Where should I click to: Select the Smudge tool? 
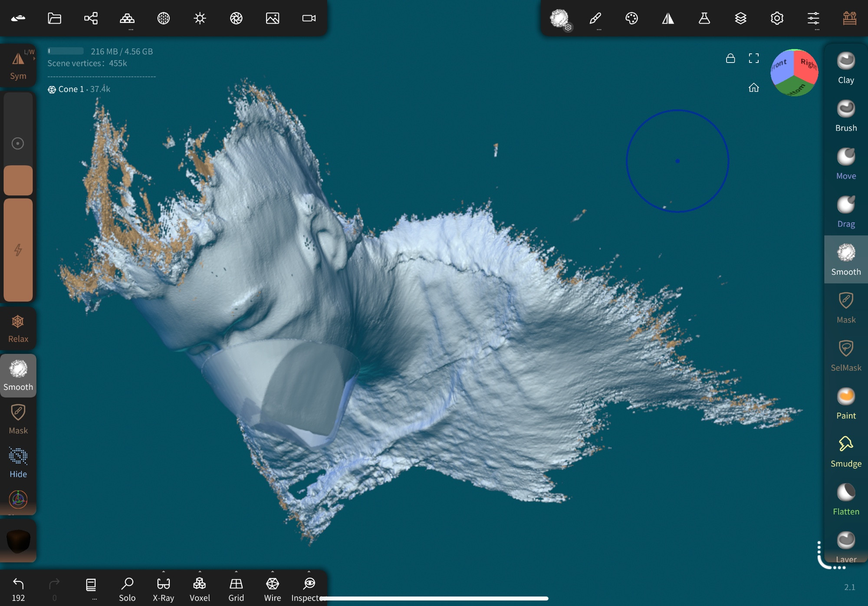[846, 451]
